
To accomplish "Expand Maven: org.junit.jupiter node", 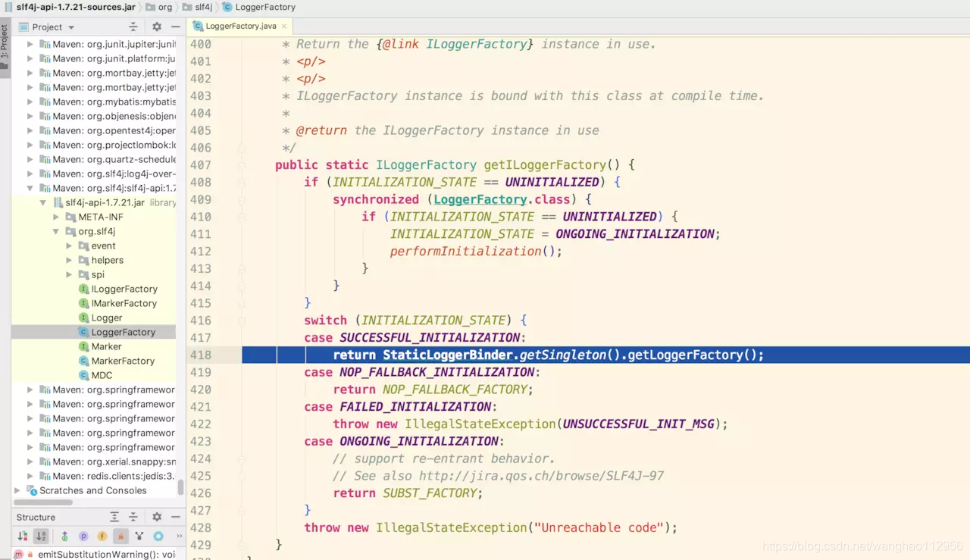I will 30,44.
